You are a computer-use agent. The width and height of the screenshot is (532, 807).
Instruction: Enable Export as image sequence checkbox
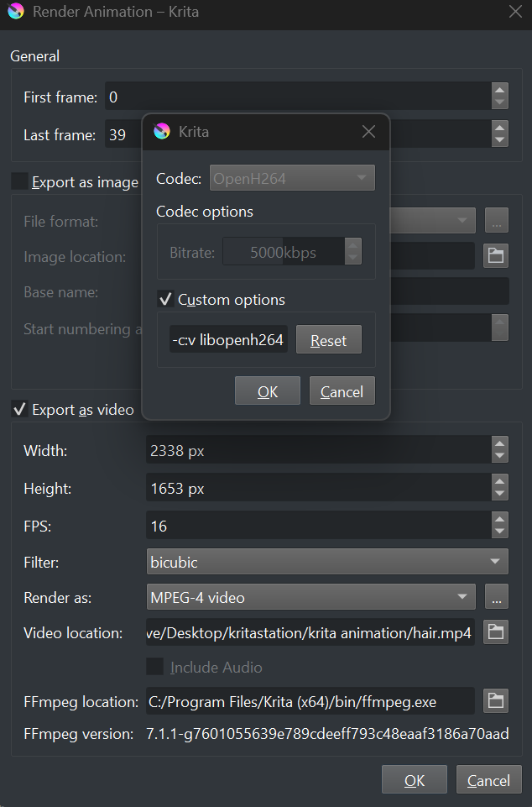pos(18,181)
